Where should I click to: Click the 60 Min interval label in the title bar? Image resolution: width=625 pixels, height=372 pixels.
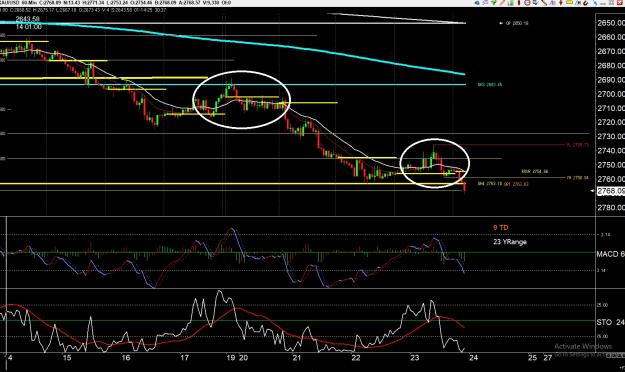click(29, 3)
